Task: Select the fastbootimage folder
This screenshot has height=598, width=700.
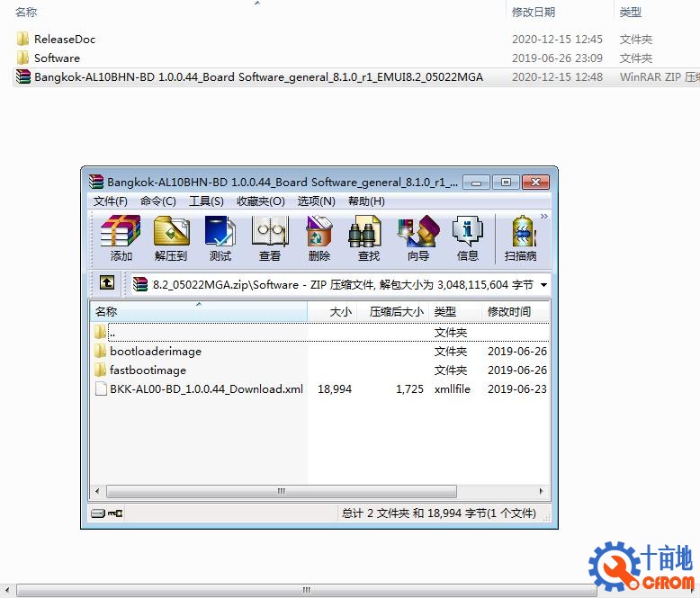Action: [148, 370]
